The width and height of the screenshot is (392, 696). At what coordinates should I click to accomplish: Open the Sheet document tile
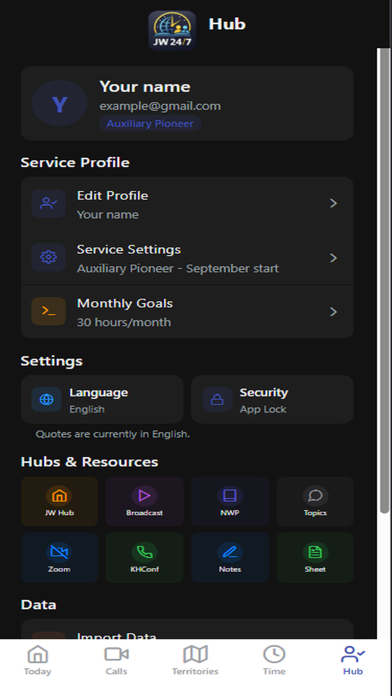click(x=315, y=558)
